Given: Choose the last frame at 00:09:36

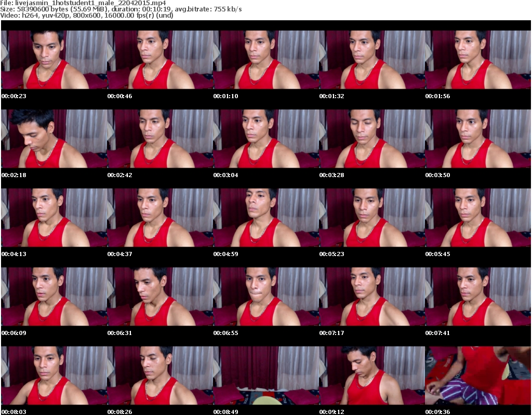Looking at the screenshot, I should [478, 376].
